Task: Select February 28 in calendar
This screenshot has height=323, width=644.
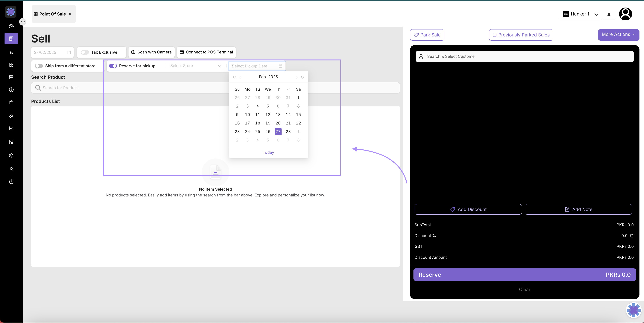Action: (x=288, y=132)
